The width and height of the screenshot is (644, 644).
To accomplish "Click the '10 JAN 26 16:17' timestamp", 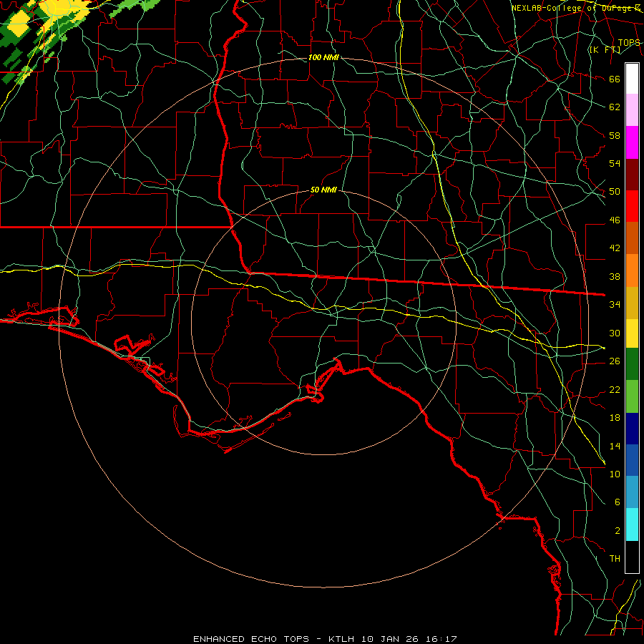I will (x=409, y=639).
